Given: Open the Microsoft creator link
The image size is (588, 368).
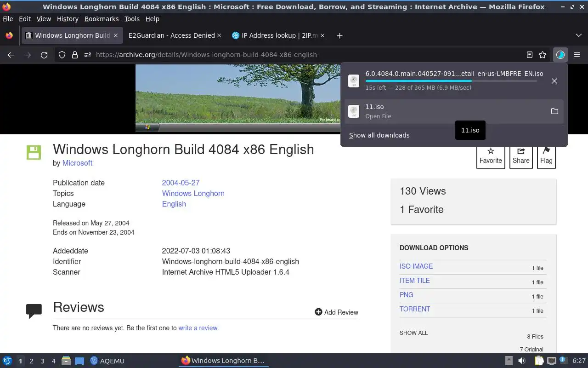Looking at the screenshot, I should pyautogui.click(x=77, y=163).
